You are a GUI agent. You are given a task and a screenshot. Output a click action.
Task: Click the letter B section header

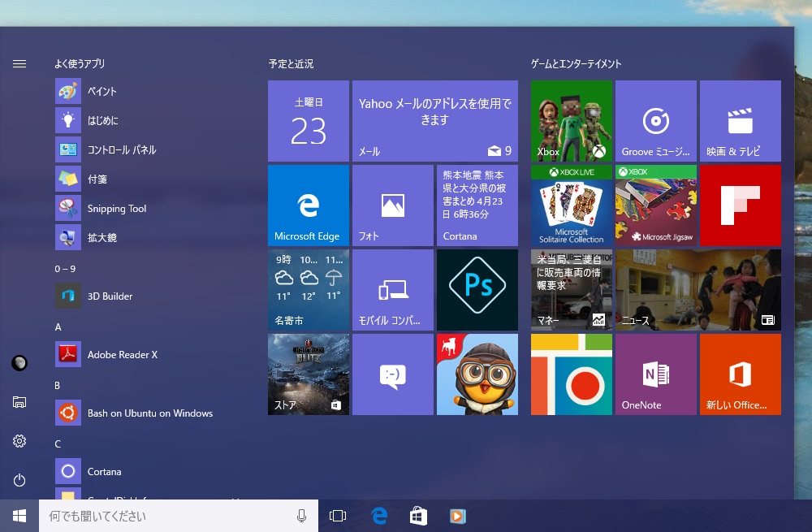(x=58, y=386)
